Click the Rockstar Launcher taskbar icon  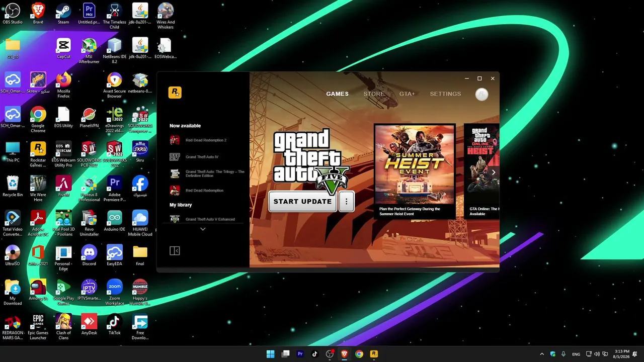tap(374, 354)
